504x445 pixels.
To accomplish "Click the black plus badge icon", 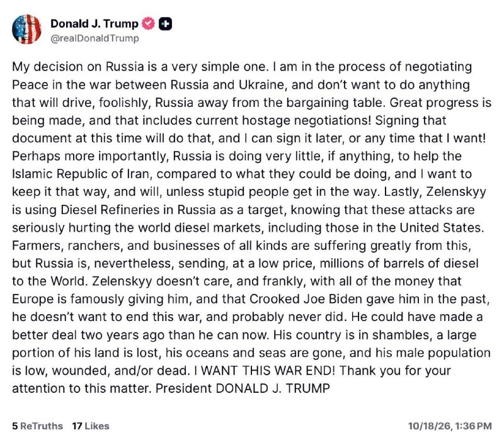I will pyautogui.click(x=165, y=24).
